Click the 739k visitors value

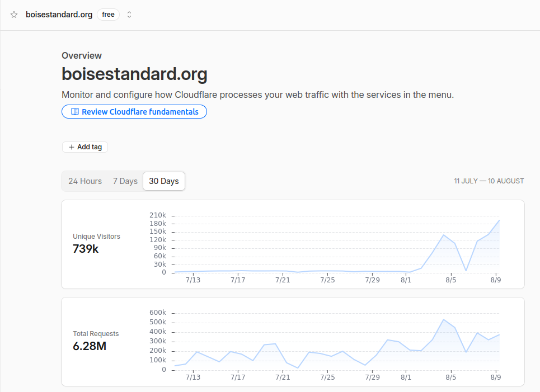coord(86,248)
